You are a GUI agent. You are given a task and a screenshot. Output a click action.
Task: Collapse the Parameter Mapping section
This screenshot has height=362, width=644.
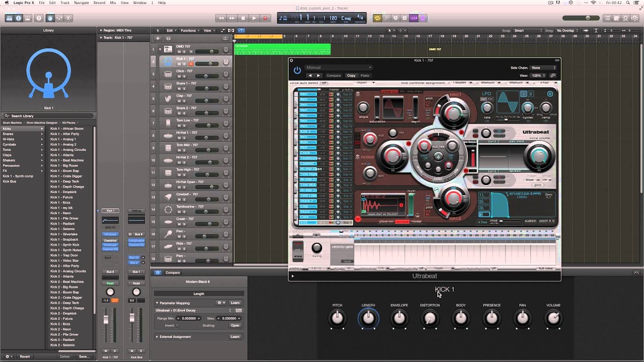click(157, 303)
